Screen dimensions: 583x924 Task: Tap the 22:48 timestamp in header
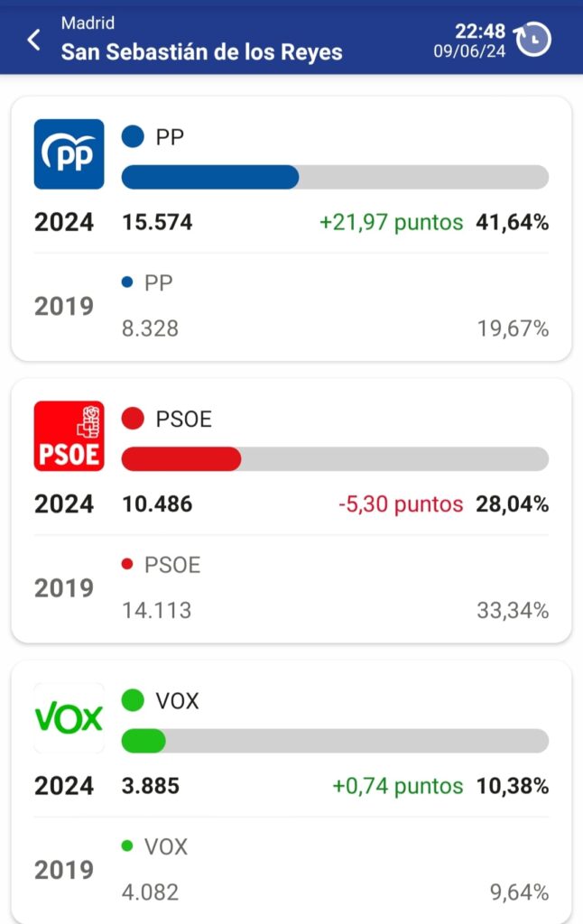[x=480, y=31]
